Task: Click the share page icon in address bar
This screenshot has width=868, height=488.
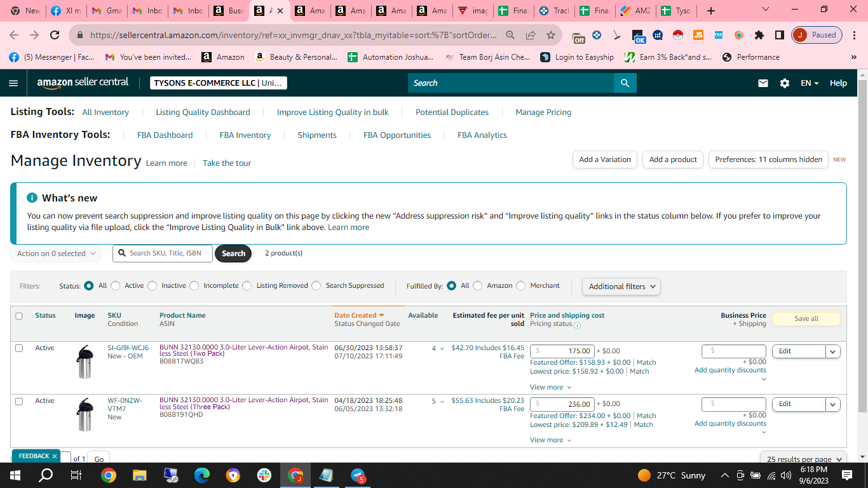Action: tap(531, 35)
